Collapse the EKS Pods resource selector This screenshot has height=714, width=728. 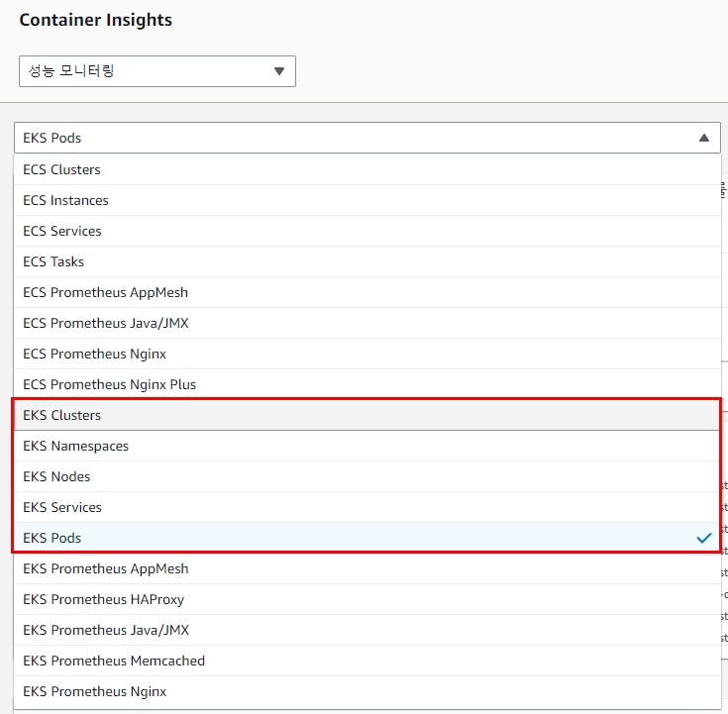pyautogui.click(x=367, y=138)
